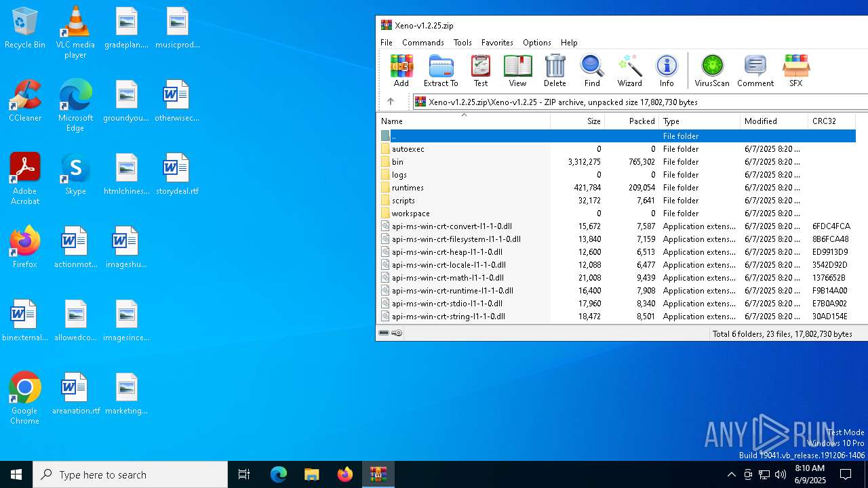The image size is (868, 488).
Task: Open the Options menu
Action: pos(537,42)
